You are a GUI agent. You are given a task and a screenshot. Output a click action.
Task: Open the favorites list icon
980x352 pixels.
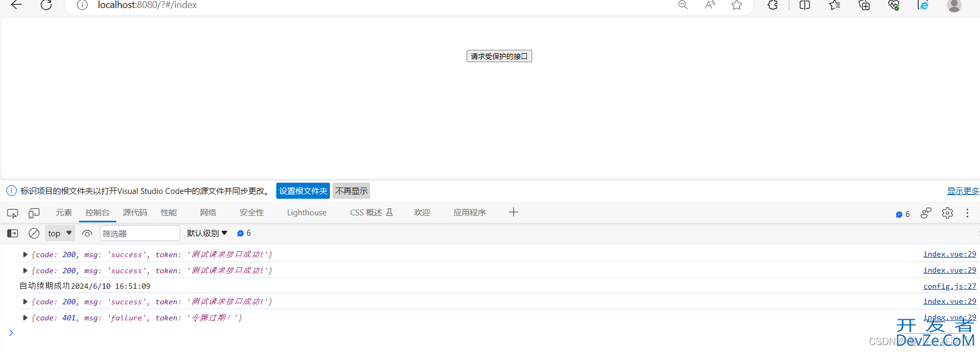pyautogui.click(x=835, y=5)
